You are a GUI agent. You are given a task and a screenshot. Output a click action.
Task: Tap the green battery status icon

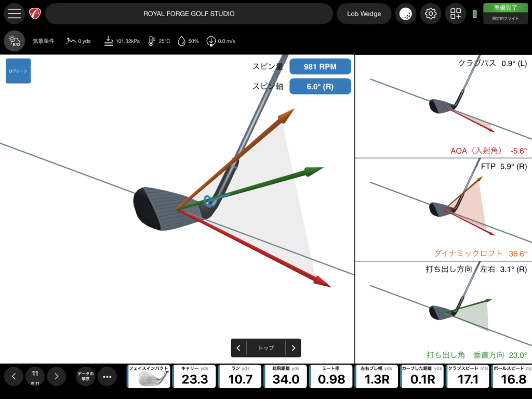(x=474, y=14)
